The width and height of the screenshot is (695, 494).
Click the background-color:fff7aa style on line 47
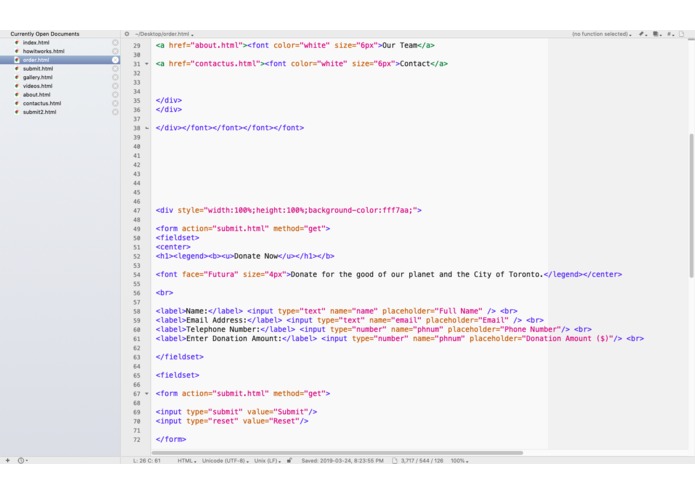tap(360, 210)
